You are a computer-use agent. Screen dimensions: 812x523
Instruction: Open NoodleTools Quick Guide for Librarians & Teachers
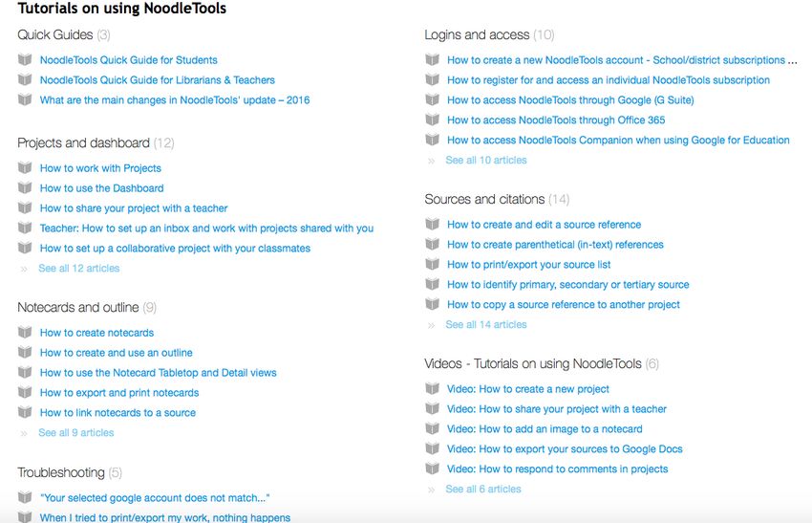(x=158, y=79)
